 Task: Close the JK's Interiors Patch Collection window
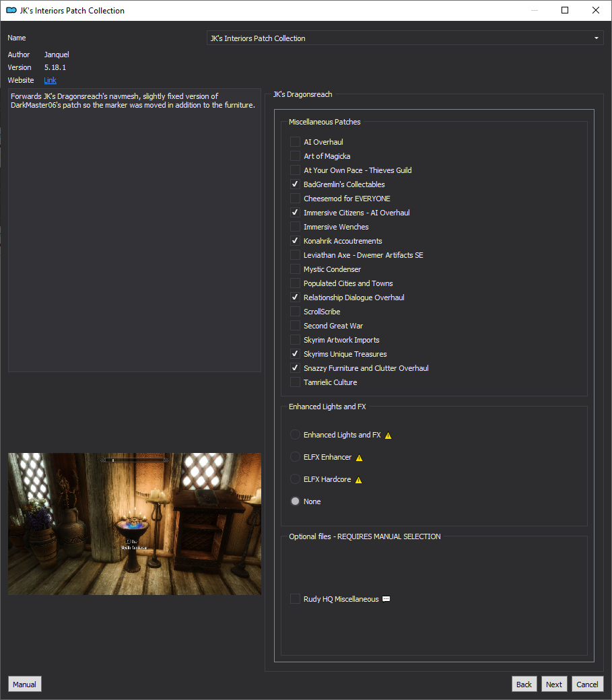(595, 10)
